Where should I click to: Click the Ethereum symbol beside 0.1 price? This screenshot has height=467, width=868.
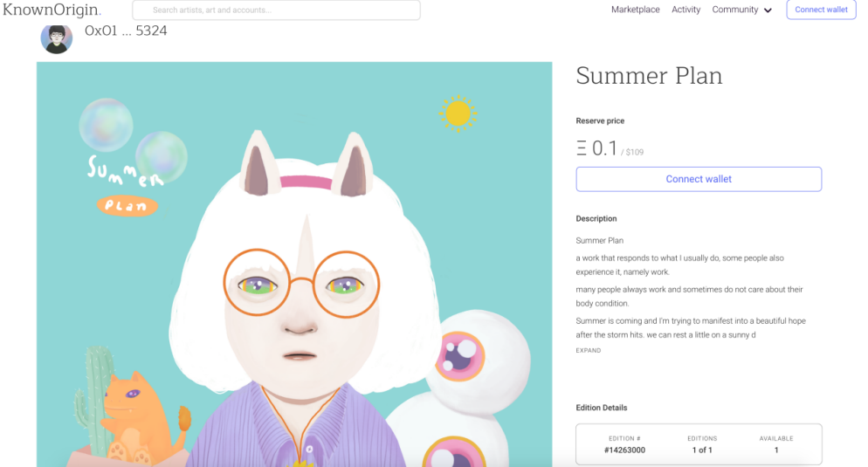click(x=582, y=149)
